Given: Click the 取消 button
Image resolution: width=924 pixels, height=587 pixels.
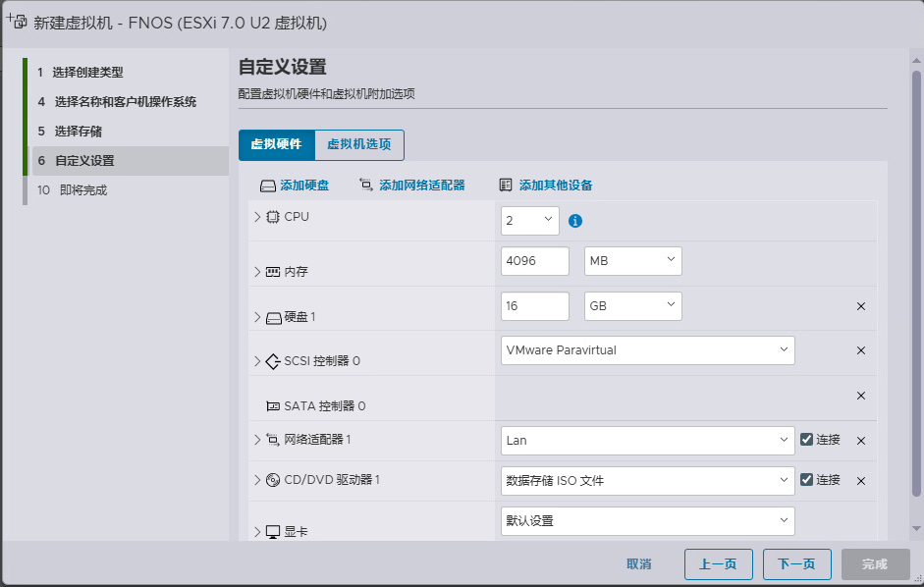Looking at the screenshot, I should coord(638,564).
